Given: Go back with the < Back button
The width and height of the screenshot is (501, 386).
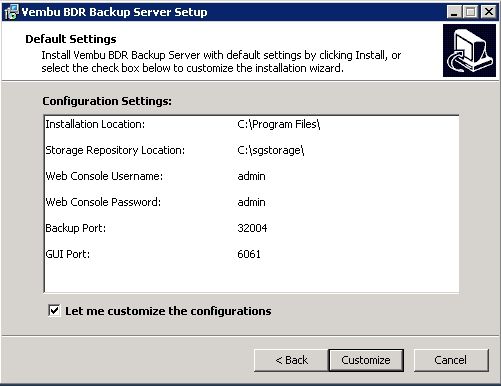Looking at the screenshot, I should pyautogui.click(x=291, y=360).
